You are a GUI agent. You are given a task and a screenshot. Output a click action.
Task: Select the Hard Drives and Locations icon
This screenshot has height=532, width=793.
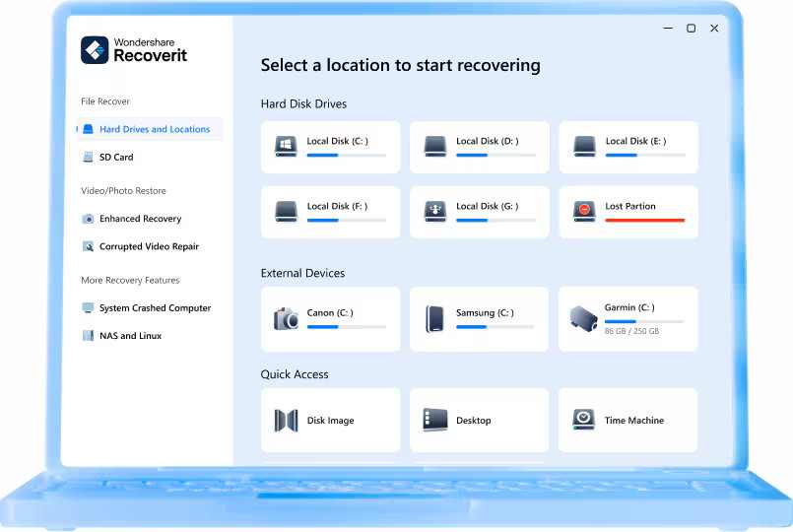point(88,129)
